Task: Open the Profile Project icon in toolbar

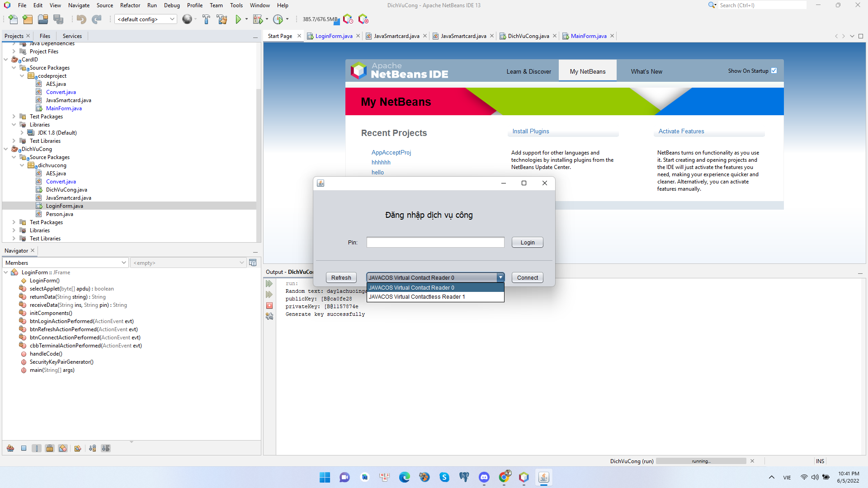Action: tap(278, 19)
